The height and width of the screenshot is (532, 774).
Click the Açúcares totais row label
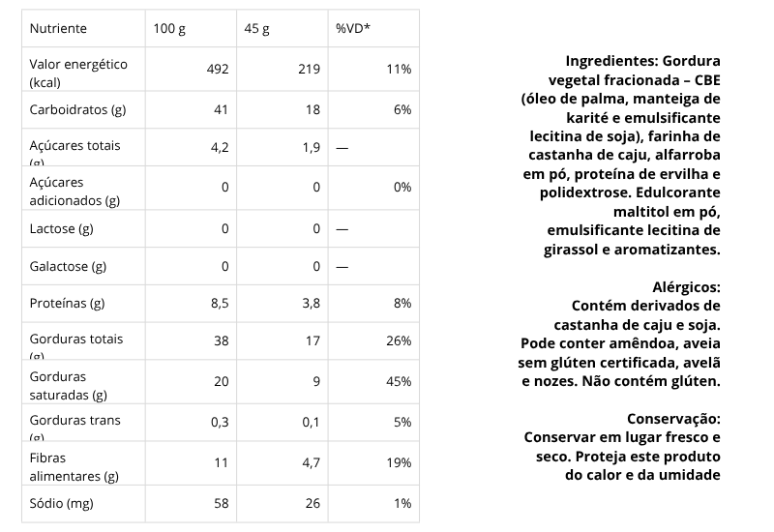pyautogui.click(x=74, y=147)
